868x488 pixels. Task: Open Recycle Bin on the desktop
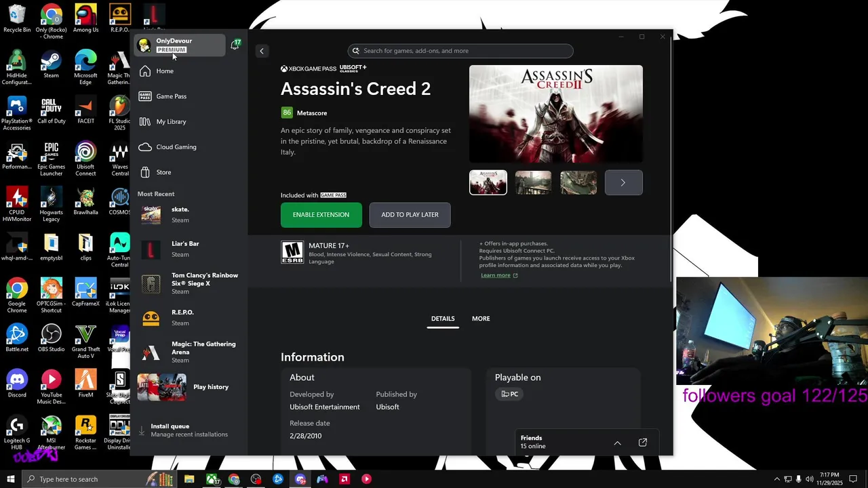pyautogui.click(x=17, y=18)
